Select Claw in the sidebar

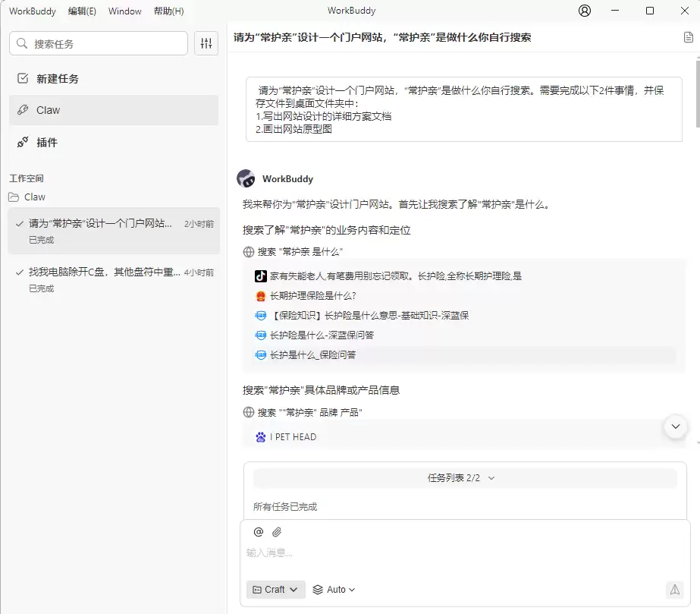click(x=48, y=110)
